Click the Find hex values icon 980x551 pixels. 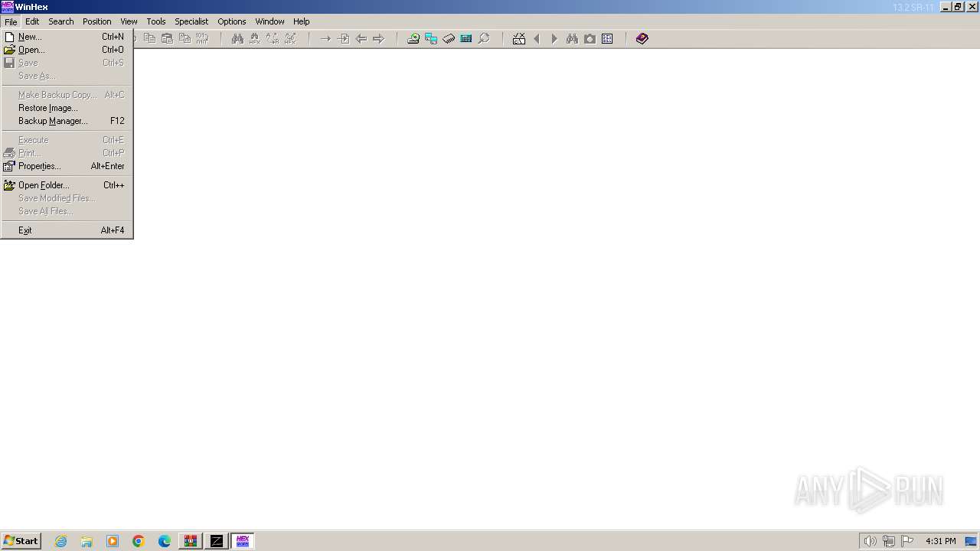point(255,38)
